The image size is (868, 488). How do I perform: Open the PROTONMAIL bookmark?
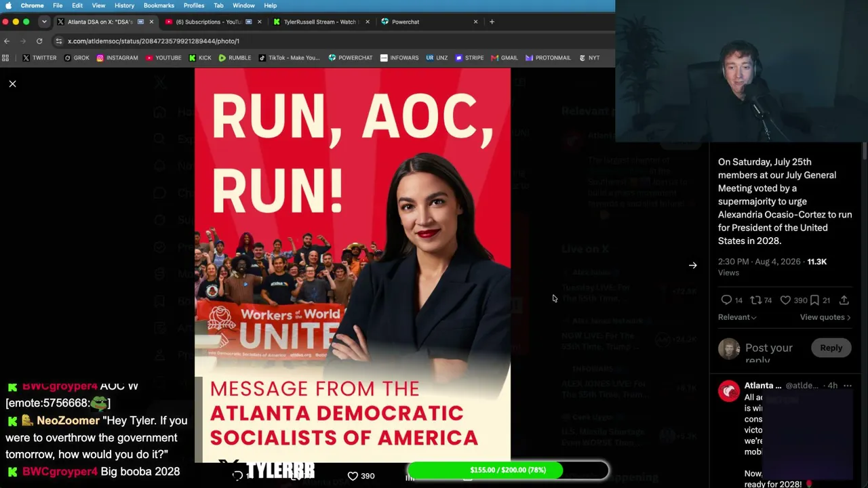pos(548,58)
